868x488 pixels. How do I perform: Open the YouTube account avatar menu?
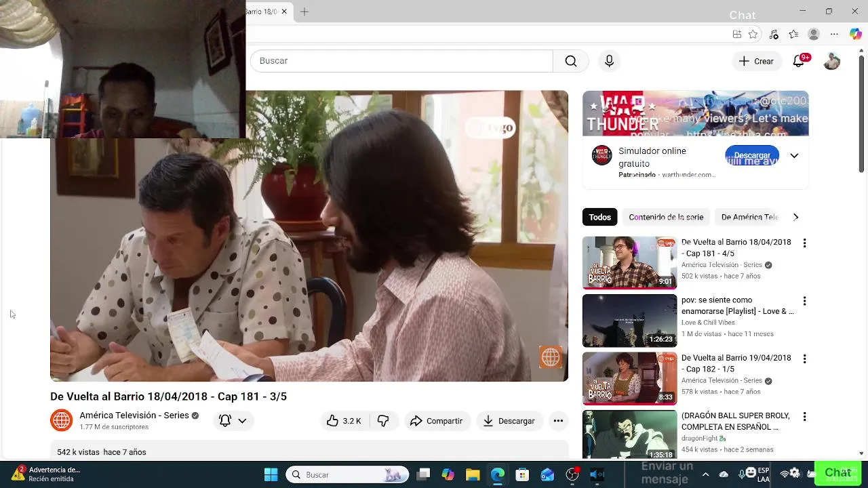pyautogui.click(x=832, y=61)
